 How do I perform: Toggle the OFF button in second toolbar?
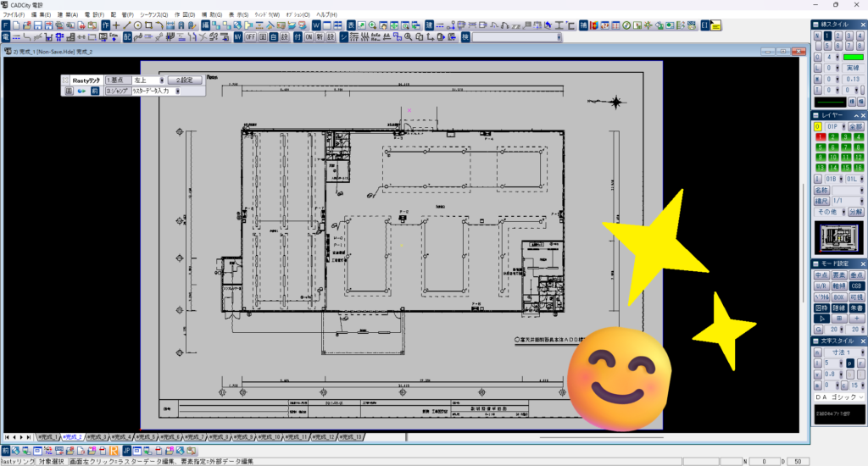[x=251, y=37]
